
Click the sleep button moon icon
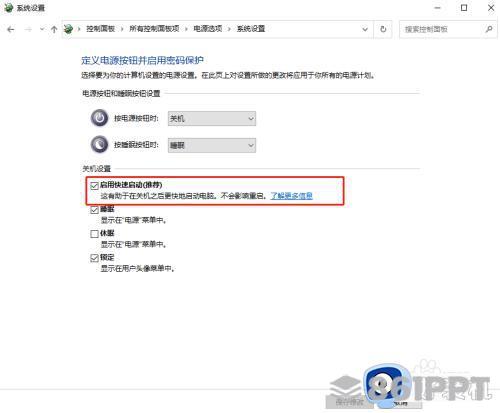click(99, 145)
